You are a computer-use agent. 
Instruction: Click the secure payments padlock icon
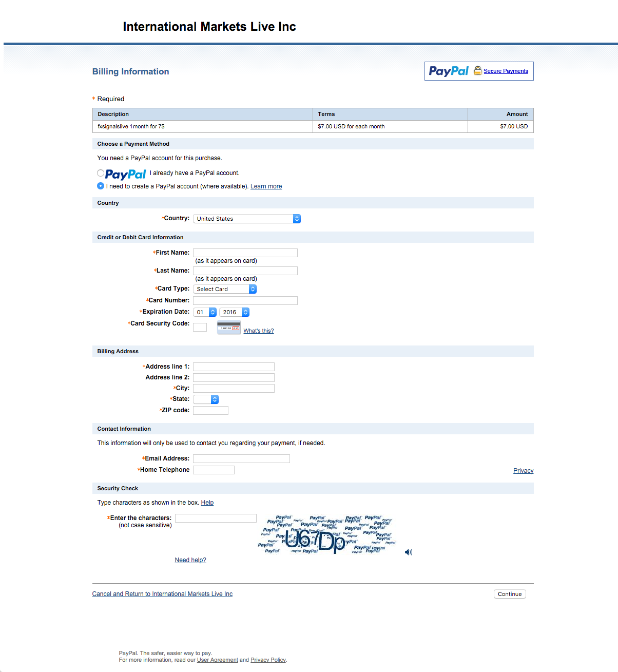(477, 71)
